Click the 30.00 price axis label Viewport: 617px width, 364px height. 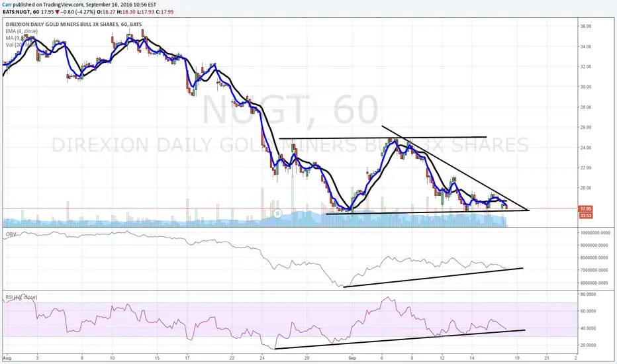point(585,87)
